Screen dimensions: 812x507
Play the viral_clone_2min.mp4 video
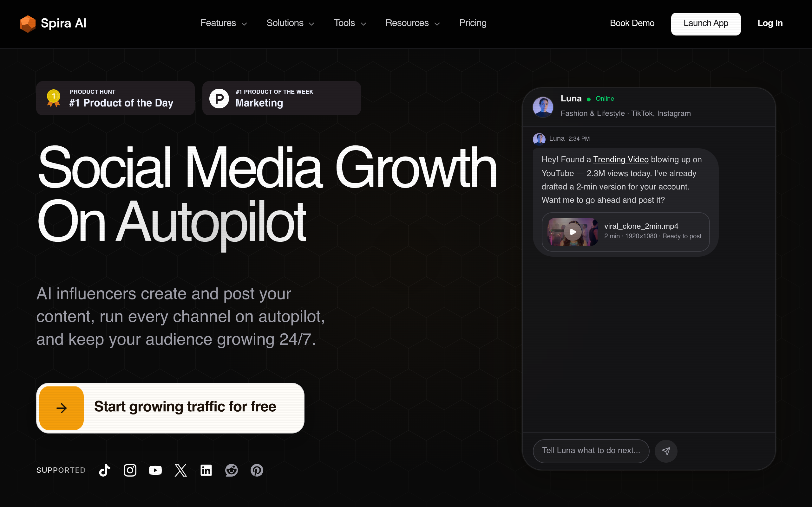point(573,232)
